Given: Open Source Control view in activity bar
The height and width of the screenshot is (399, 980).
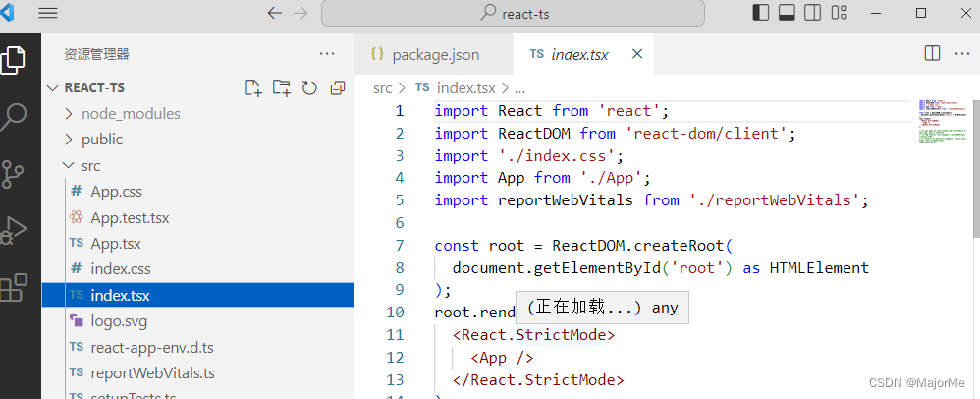Looking at the screenshot, I should click(x=13, y=175).
